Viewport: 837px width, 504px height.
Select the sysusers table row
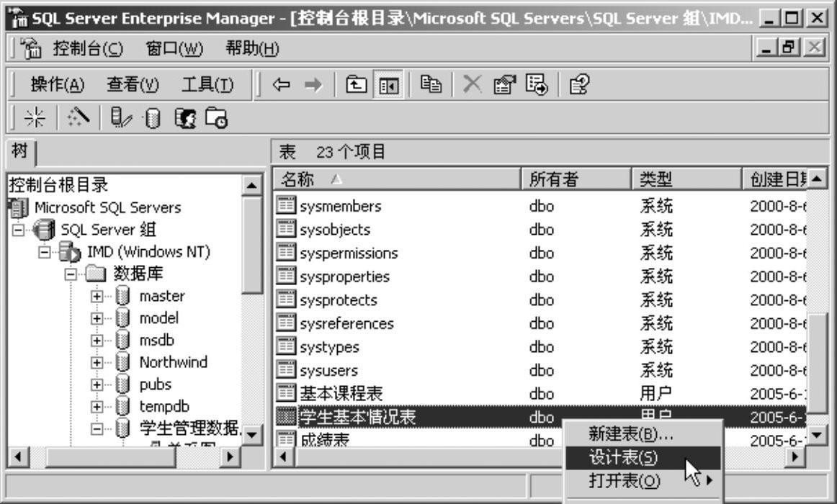click(541, 370)
